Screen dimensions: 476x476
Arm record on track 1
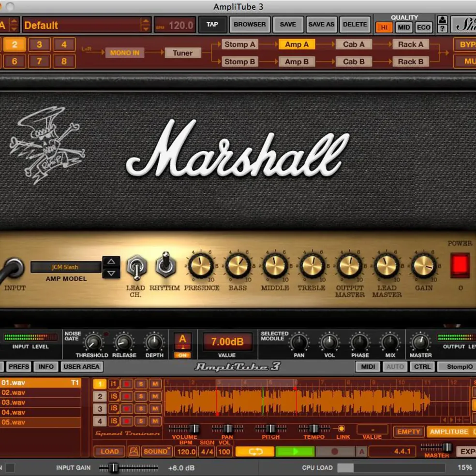[x=126, y=384]
